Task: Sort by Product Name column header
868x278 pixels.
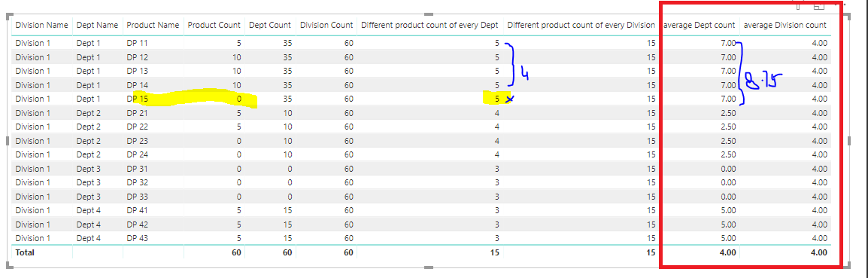Action: (x=153, y=25)
